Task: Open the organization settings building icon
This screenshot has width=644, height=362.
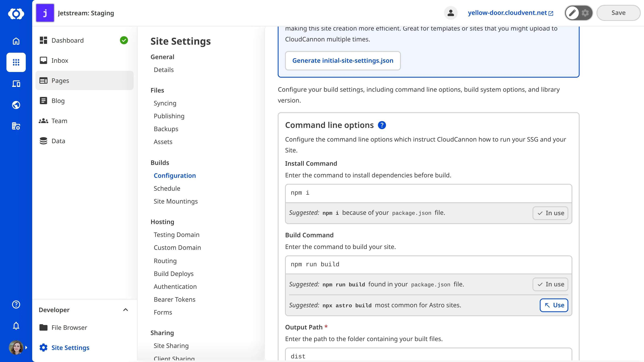Action: pos(16,126)
